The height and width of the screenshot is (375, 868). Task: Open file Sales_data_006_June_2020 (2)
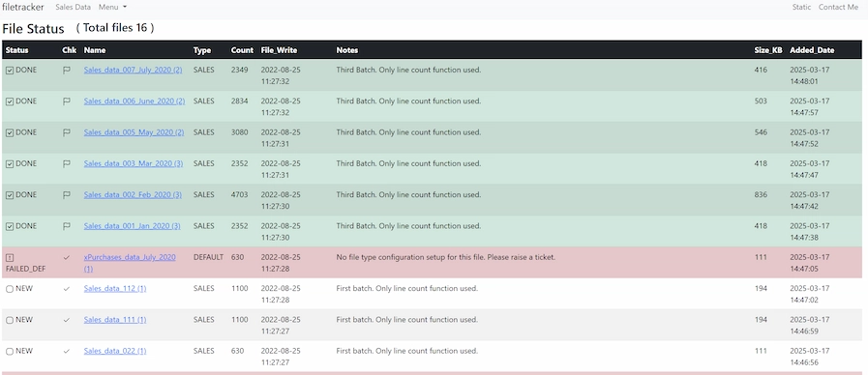[135, 101]
